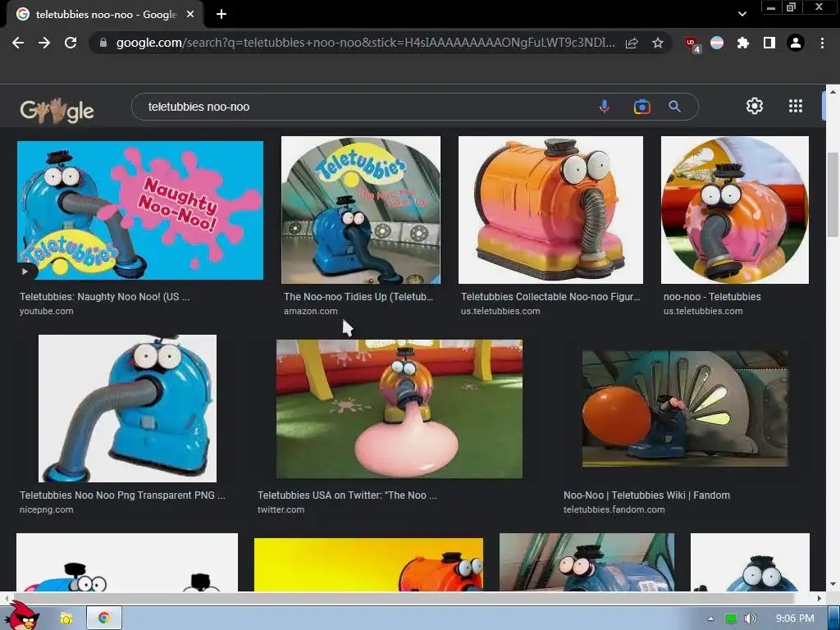This screenshot has height=630, width=840.
Task: Go back to the previous page
Action: [x=18, y=43]
